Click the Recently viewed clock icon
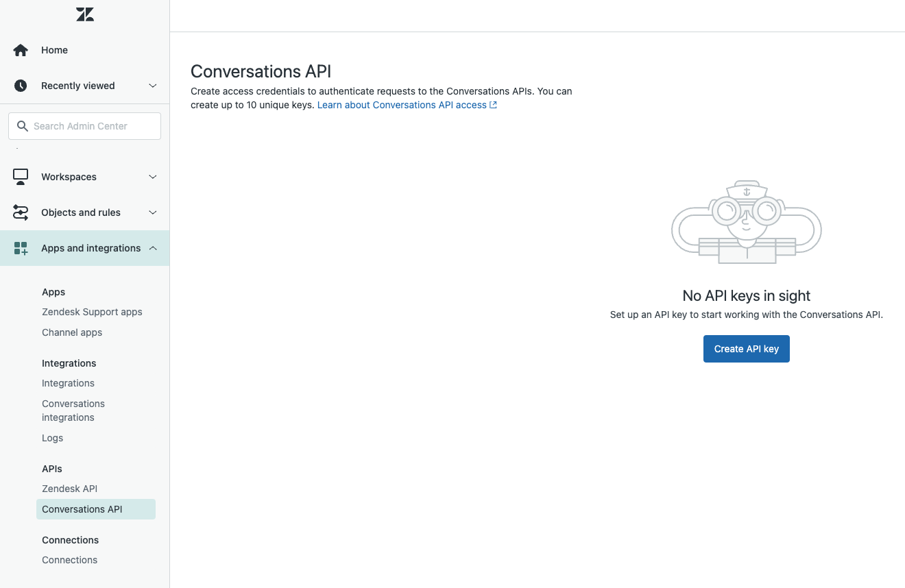The image size is (905, 588). [x=21, y=86]
